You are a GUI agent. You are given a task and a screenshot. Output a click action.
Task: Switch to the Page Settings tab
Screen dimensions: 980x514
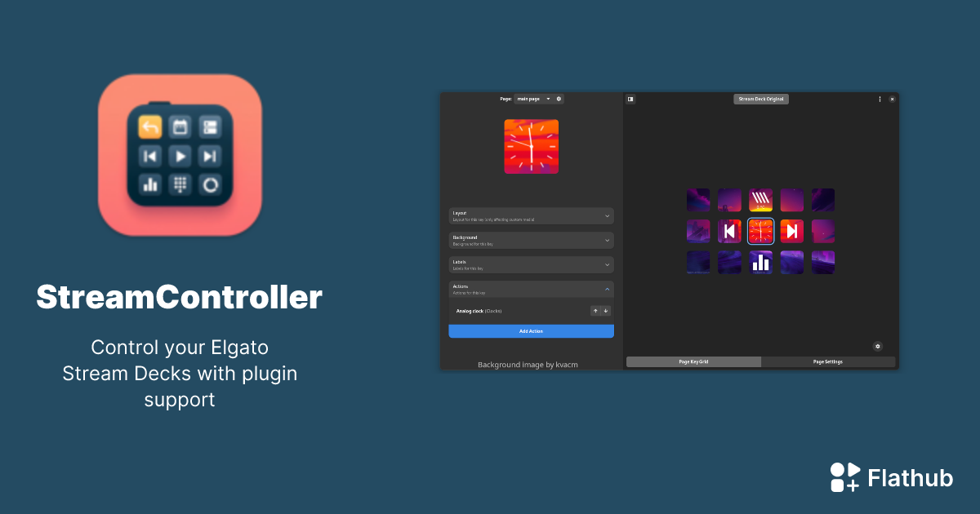tap(827, 361)
